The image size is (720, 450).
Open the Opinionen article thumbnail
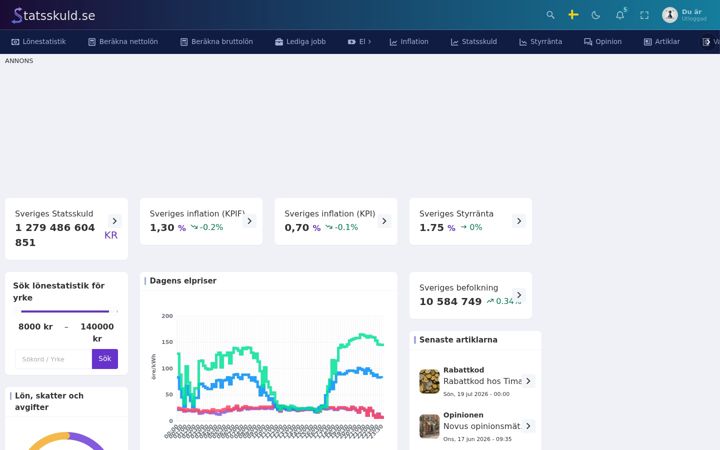(429, 426)
